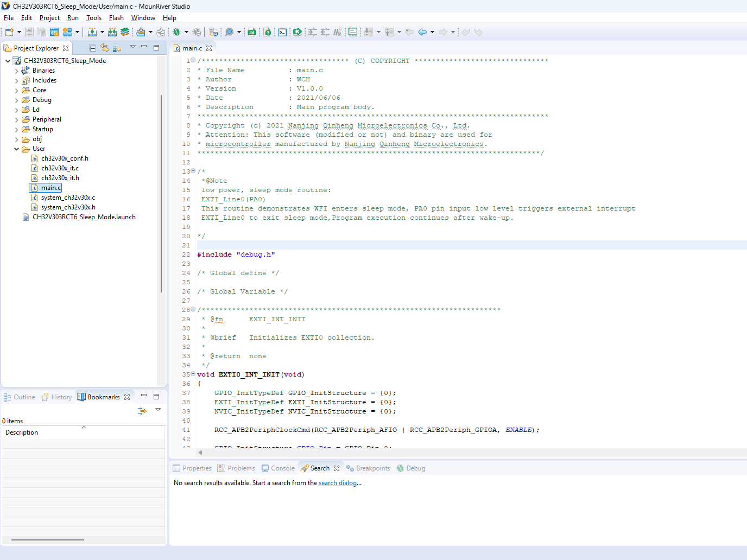Image resolution: width=747 pixels, height=560 pixels.
Task: Toggle the code fold at line 13
Action: tap(193, 171)
